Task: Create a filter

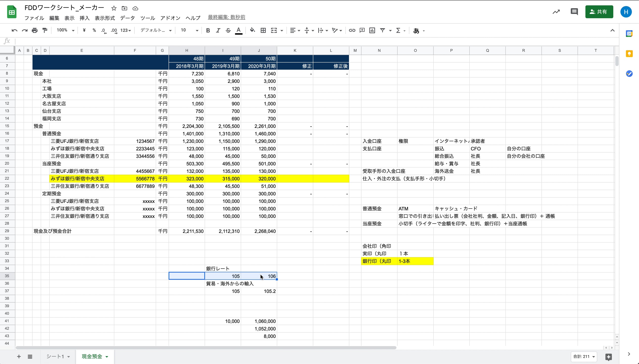Action: click(x=382, y=30)
